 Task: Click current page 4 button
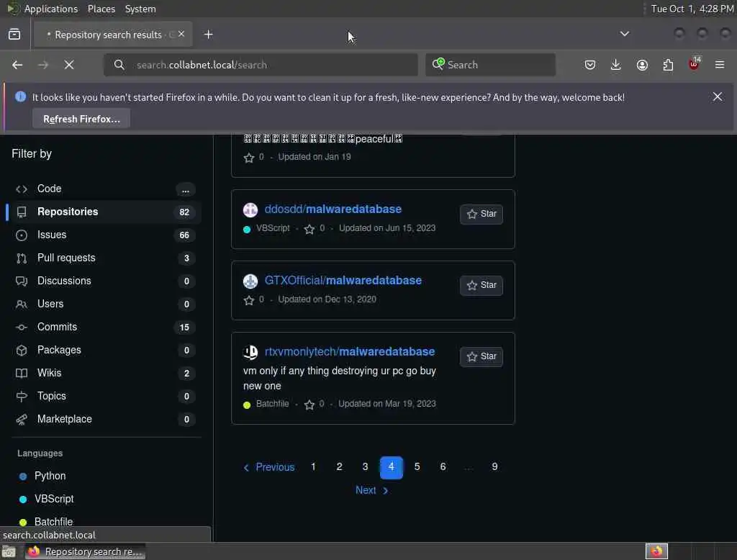click(391, 467)
